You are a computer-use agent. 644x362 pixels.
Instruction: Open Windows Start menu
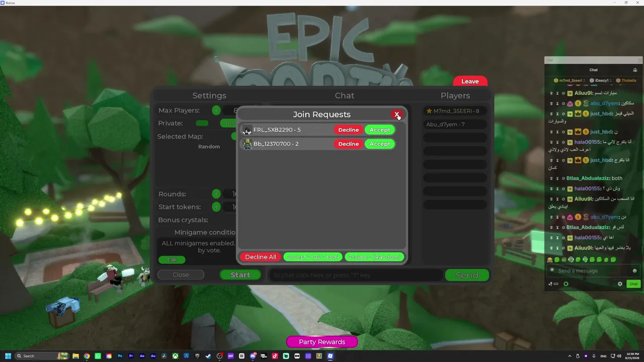click(8, 356)
